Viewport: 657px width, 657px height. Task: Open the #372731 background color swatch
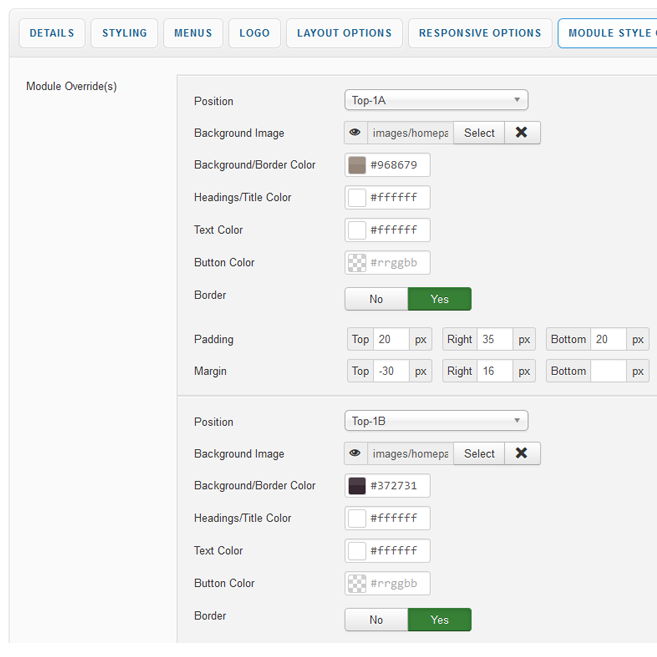click(357, 486)
